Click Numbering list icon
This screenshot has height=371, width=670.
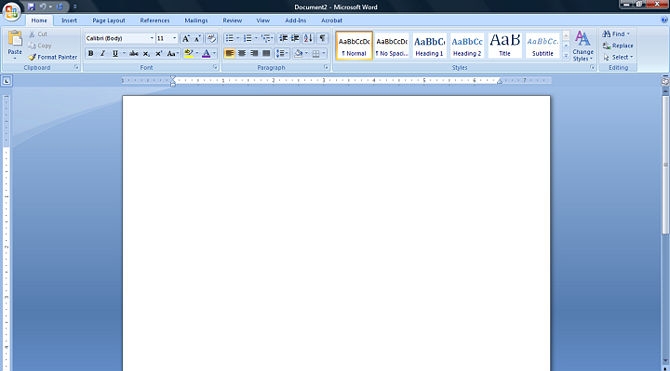(x=248, y=38)
